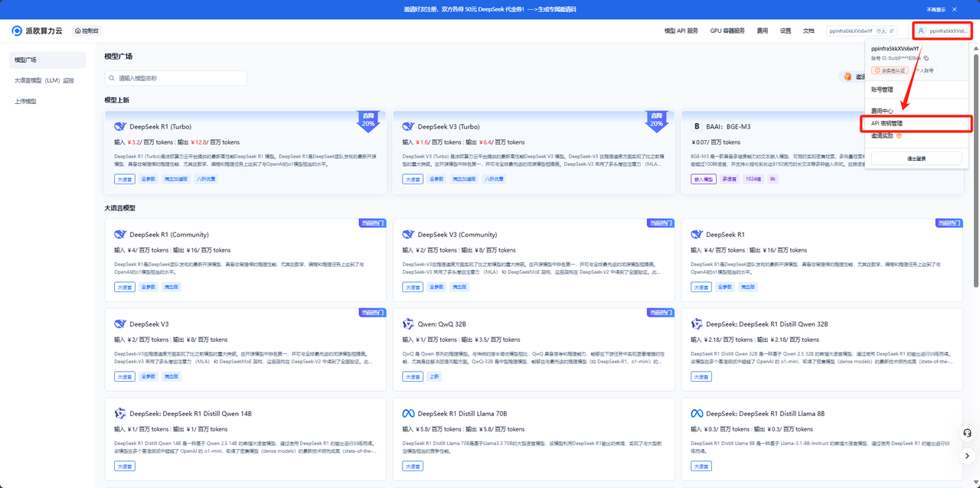Click 不再显示 in the top banner
Image resolution: width=980 pixels, height=488 pixels.
tap(936, 9)
